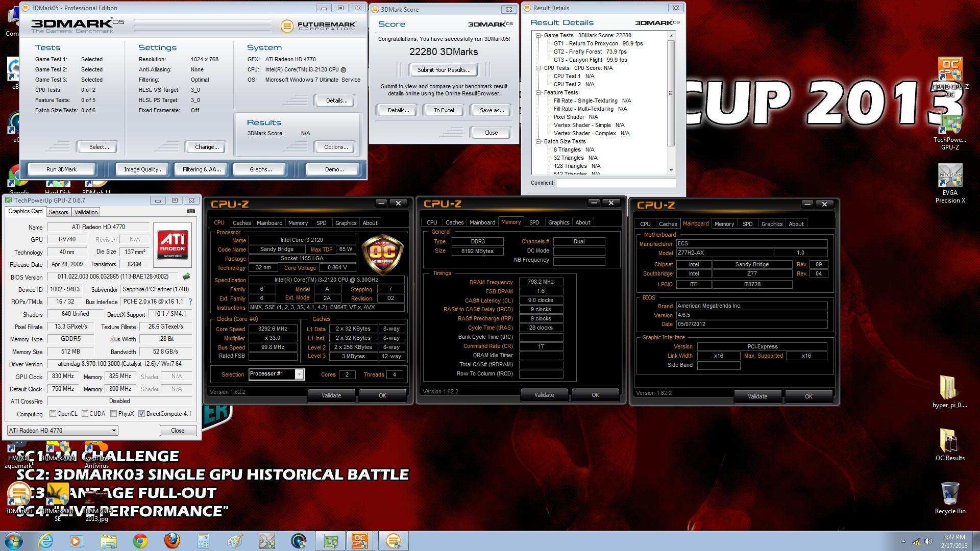
Task: Click the To Excel button
Action: pos(444,110)
